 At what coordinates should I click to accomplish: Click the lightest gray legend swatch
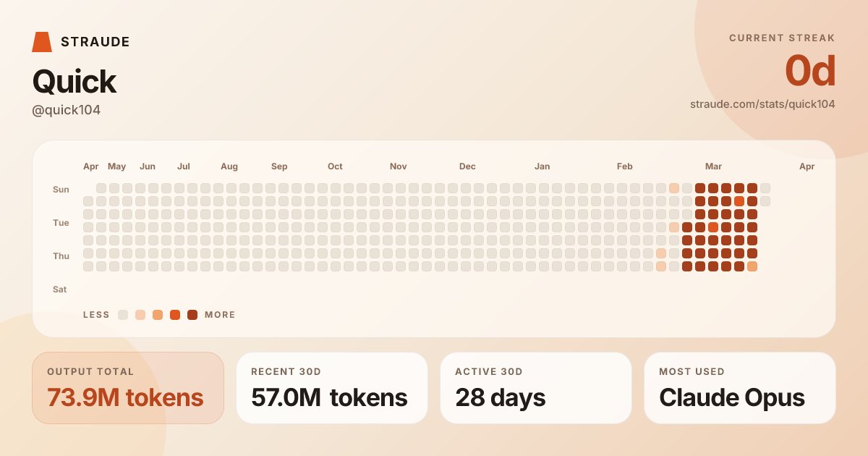point(123,315)
